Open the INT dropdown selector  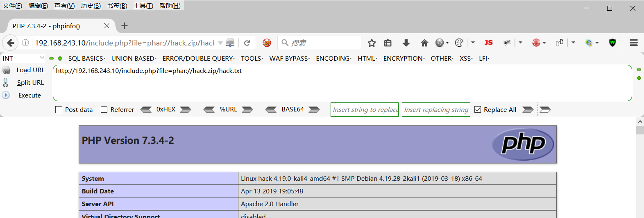[24, 58]
